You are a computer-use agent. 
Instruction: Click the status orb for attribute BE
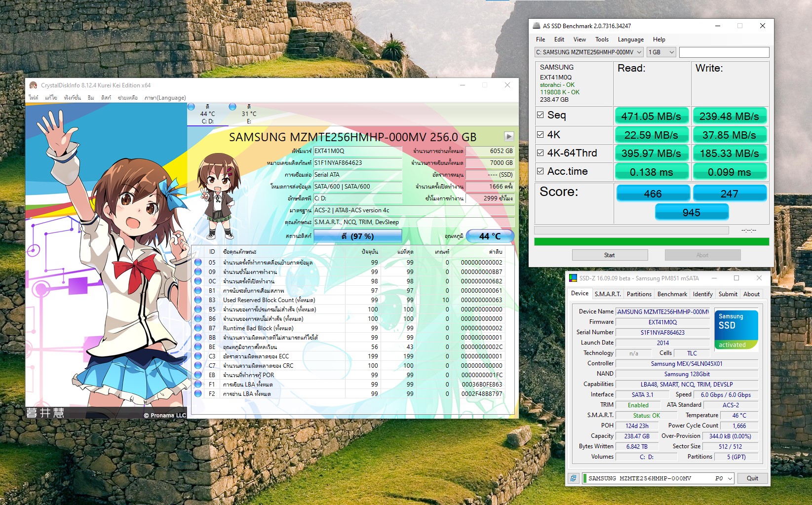tap(198, 347)
